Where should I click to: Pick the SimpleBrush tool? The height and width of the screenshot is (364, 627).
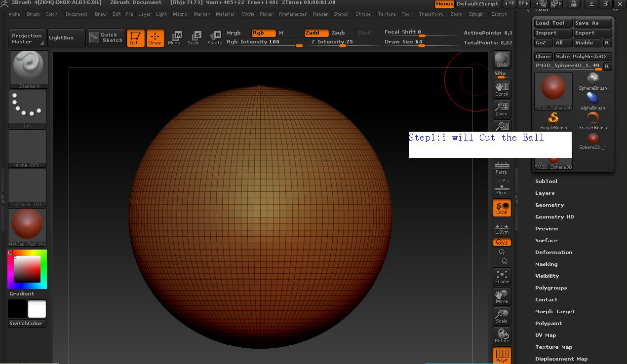553,120
